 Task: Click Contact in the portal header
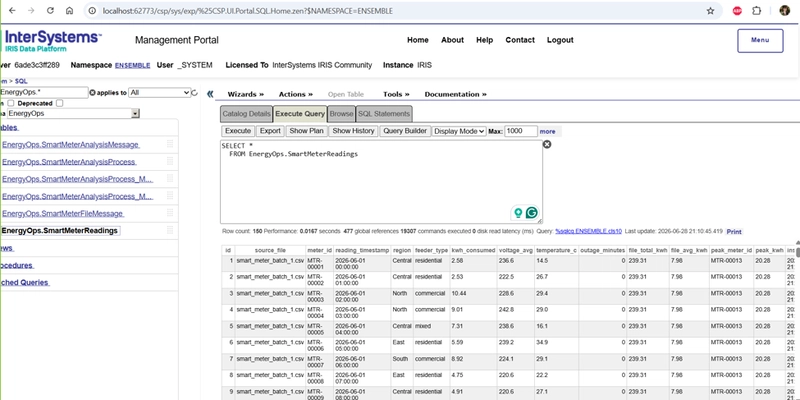[x=520, y=40]
